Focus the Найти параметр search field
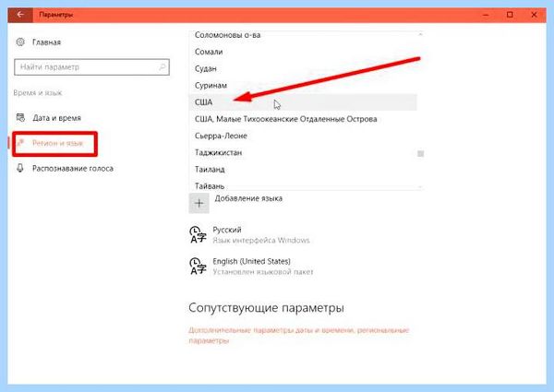 (91, 67)
